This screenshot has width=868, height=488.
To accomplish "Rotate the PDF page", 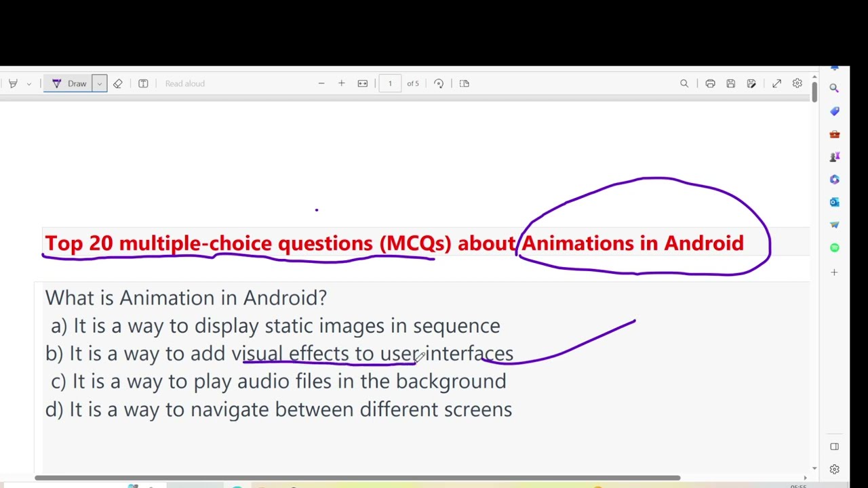I will (439, 83).
